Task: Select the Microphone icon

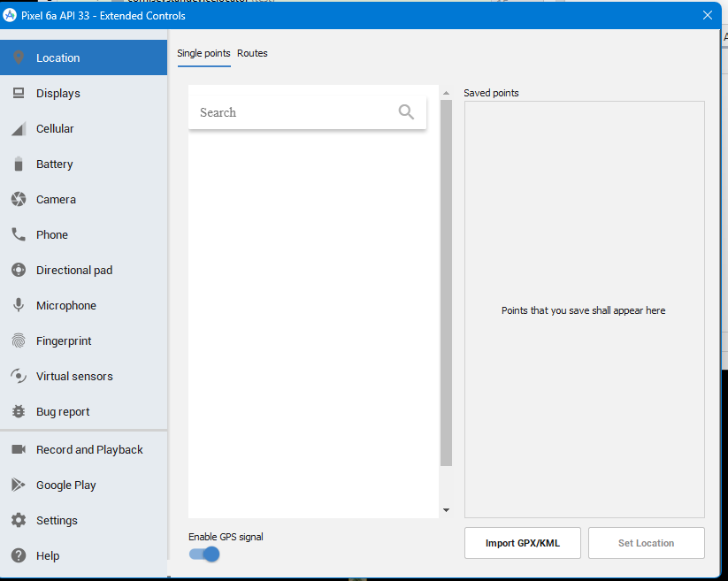Action: click(x=19, y=305)
